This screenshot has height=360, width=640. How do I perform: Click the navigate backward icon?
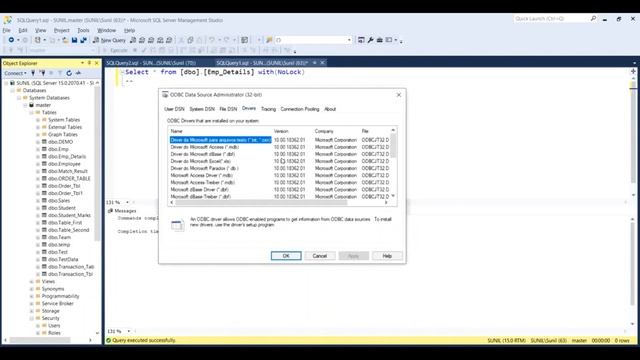(x=11, y=40)
